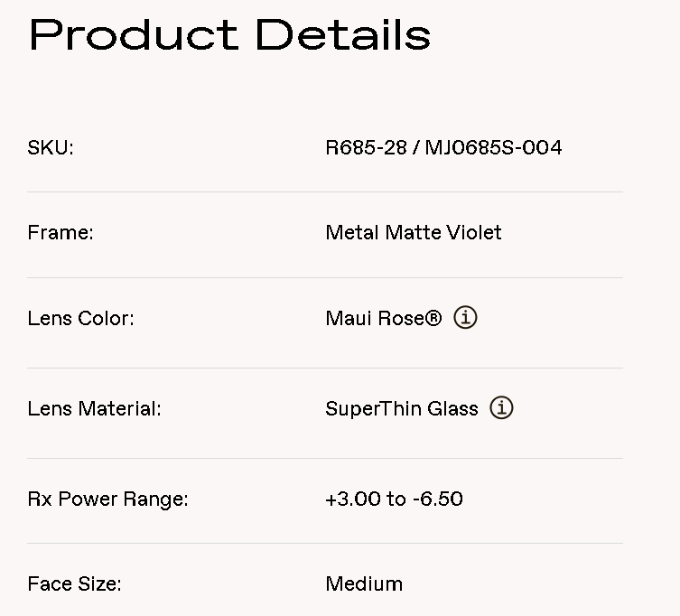The width and height of the screenshot is (680, 616).
Task: Click the Face Size: label
Action: [x=74, y=583]
